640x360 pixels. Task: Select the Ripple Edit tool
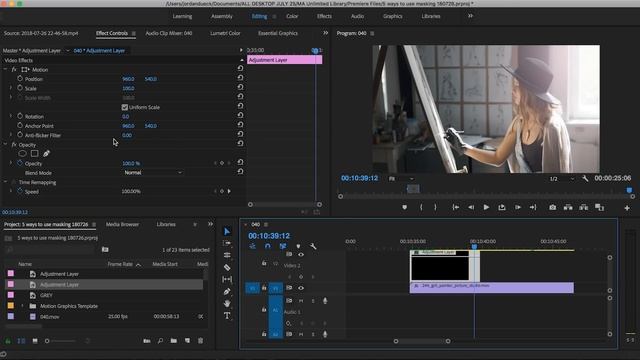pyautogui.click(x=227, y=255)
